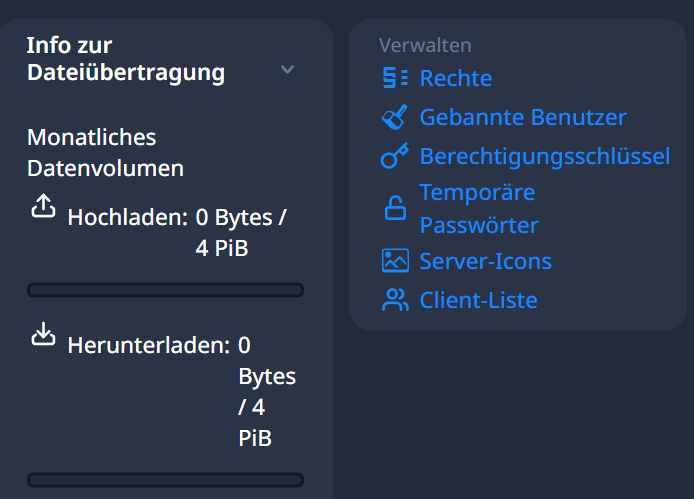Screen dimensions: 694x499
Task: Open the Gebannte Benutzer link
Action: [x=523, y=117]
